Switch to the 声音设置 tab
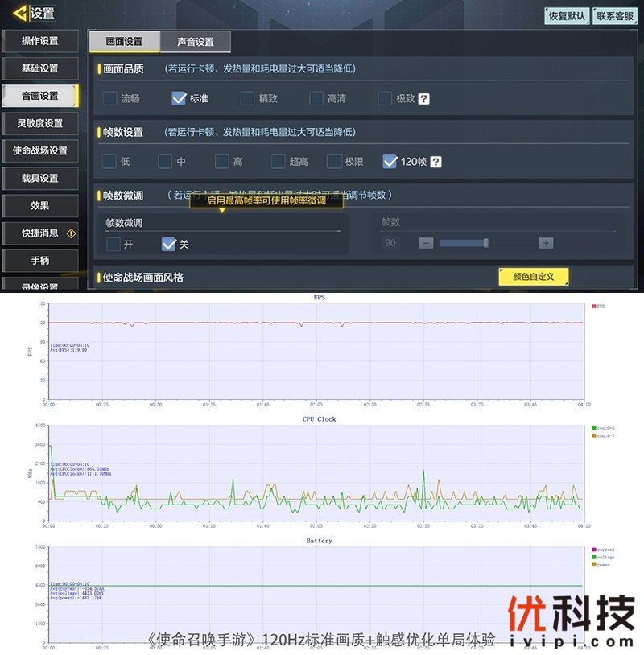This screenshot has width=644, height=655. click(x=195, y=42)
